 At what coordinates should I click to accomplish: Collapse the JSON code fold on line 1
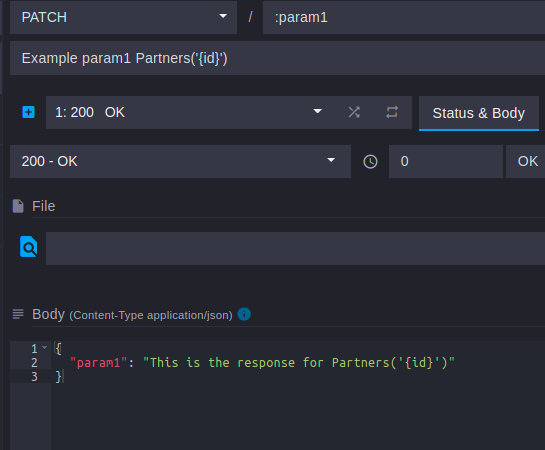(x=44, y=347)
